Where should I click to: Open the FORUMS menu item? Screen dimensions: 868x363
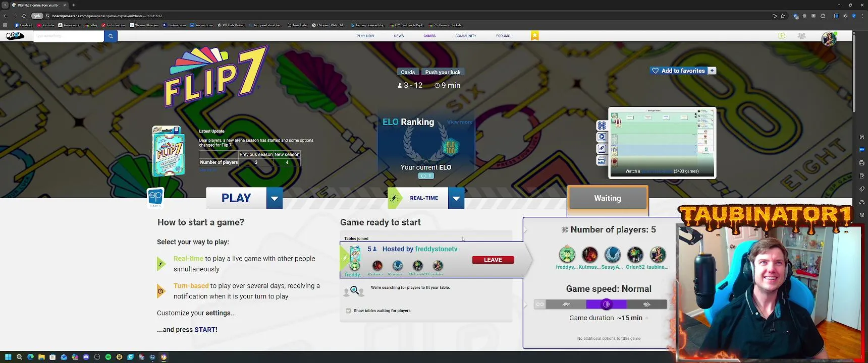pos(503,36)
